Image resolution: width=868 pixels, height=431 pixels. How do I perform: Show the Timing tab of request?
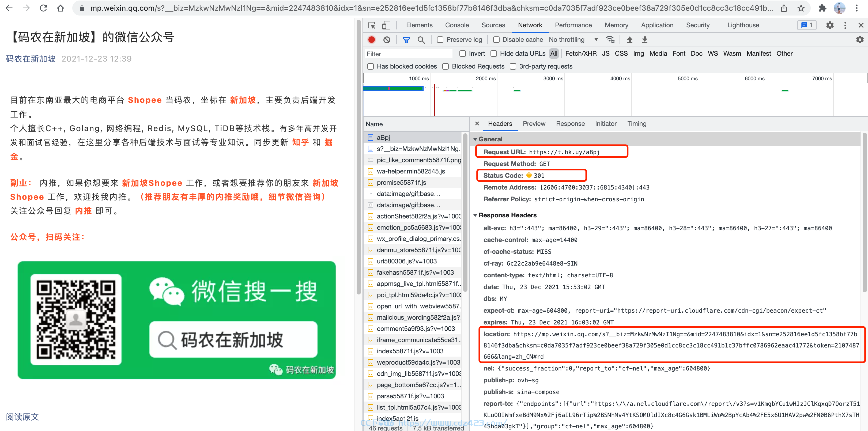[636, 124]
